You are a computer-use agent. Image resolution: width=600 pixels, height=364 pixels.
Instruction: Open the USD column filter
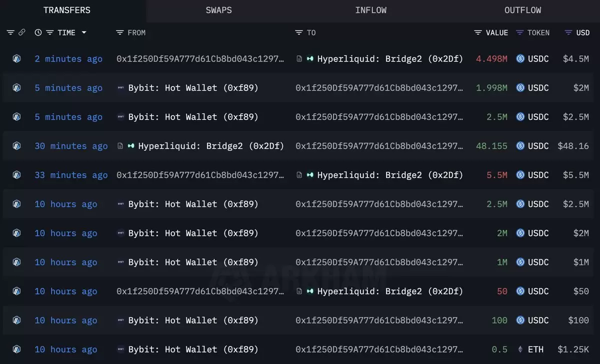tap(568, 32)
